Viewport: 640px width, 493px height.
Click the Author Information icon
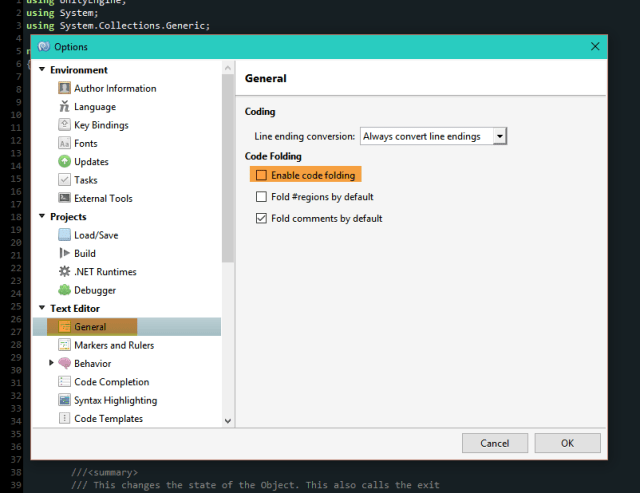point(64,88)
